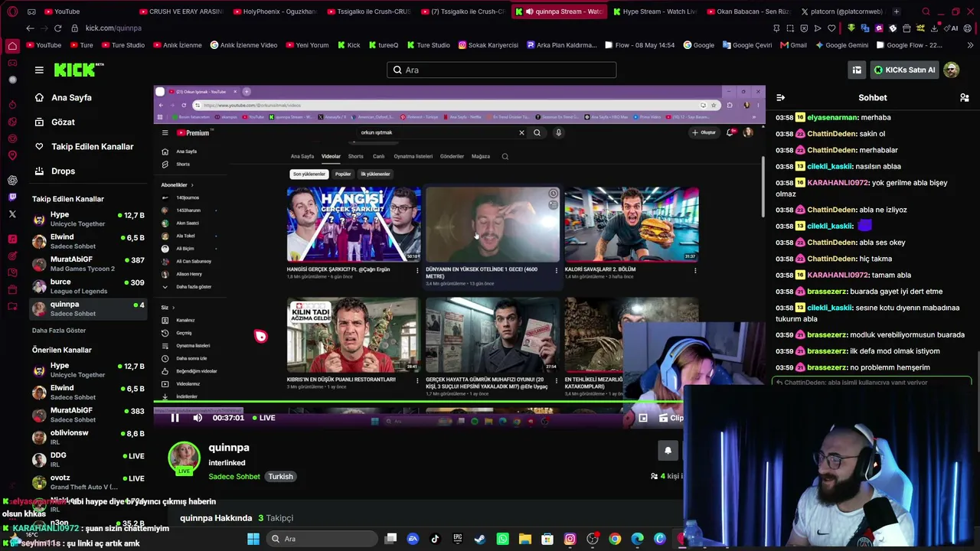Switch to Hype Stream browser tab

(x=655, y=11)
